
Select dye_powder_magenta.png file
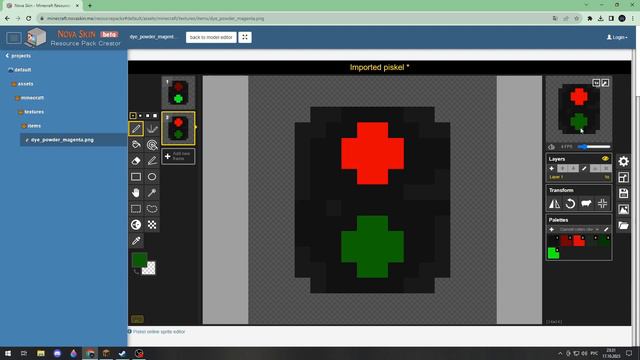(x=62, y=140)
